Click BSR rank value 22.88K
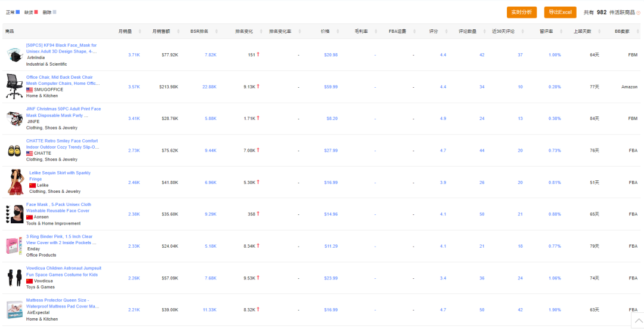This screenshot has width=644, height=329. point(209,87)
